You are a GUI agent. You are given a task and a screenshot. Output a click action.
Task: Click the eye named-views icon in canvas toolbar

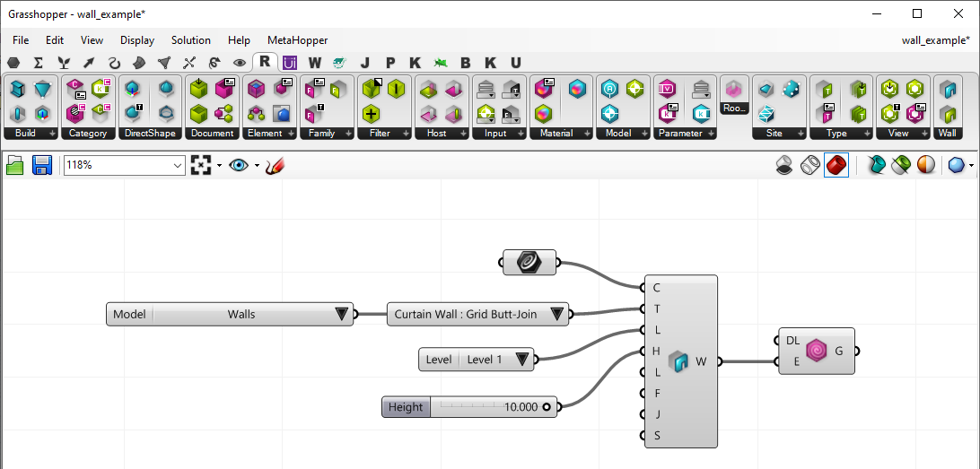[x=238, y=166]
